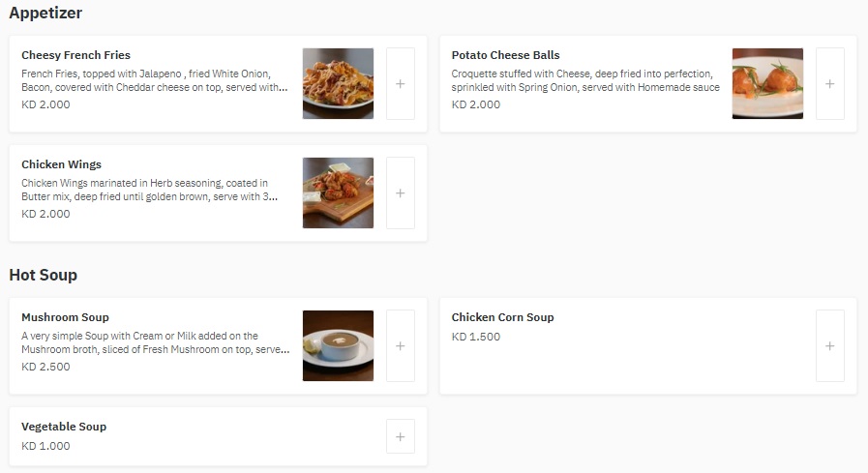Click the Hot Soup section heading

click(x=44, y=275)
